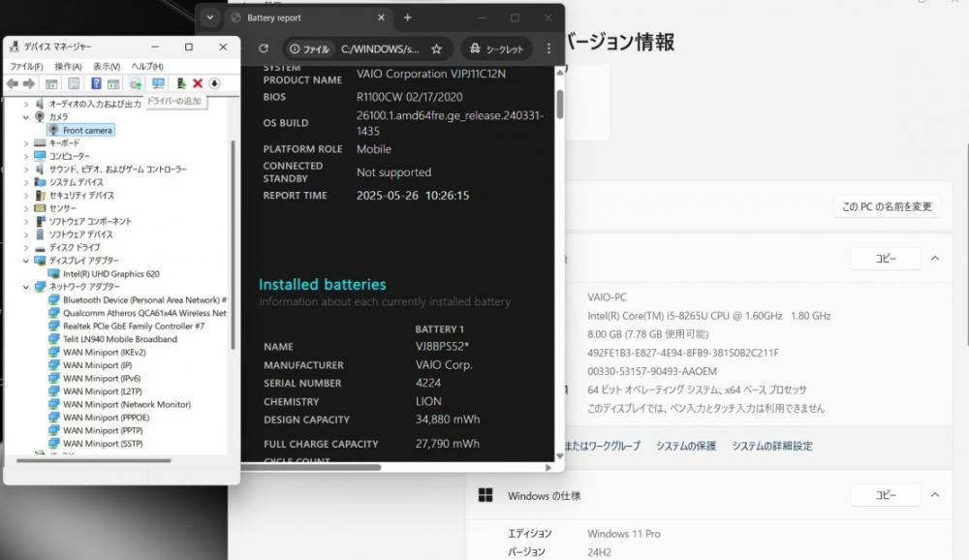Select Telit LN940 Mobile Broadband
969x560 pixels.
[x=120, y=339]
